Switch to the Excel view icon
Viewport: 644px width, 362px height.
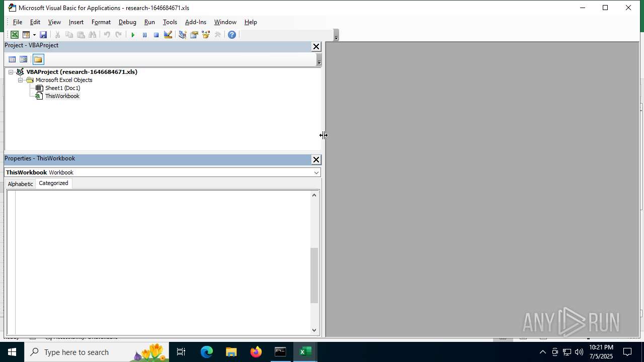(15, 35)
